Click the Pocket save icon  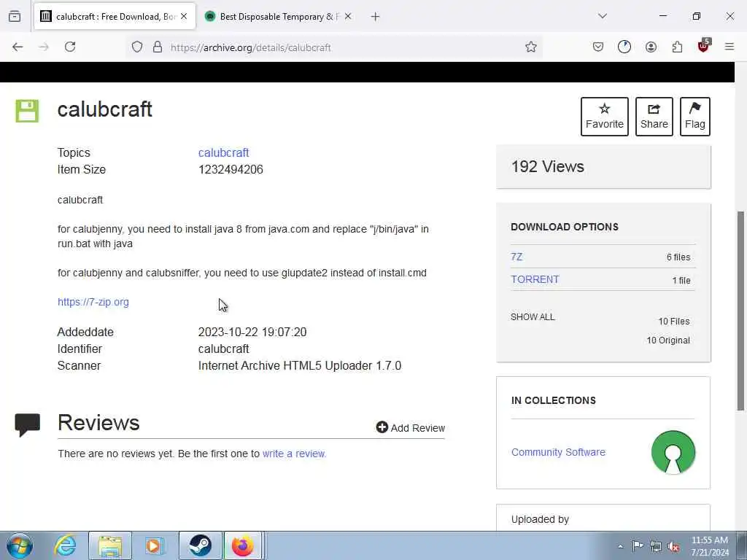(x=598, y=47)
